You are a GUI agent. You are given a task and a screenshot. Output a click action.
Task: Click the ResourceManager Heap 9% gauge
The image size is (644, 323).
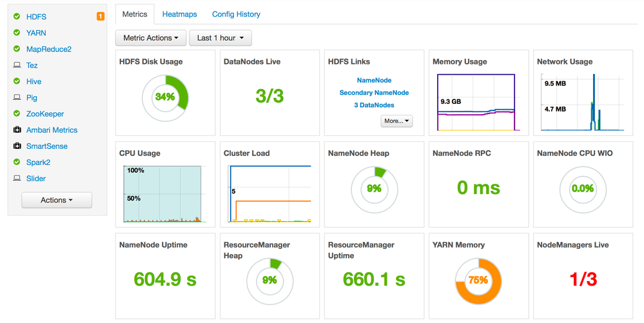270,281
